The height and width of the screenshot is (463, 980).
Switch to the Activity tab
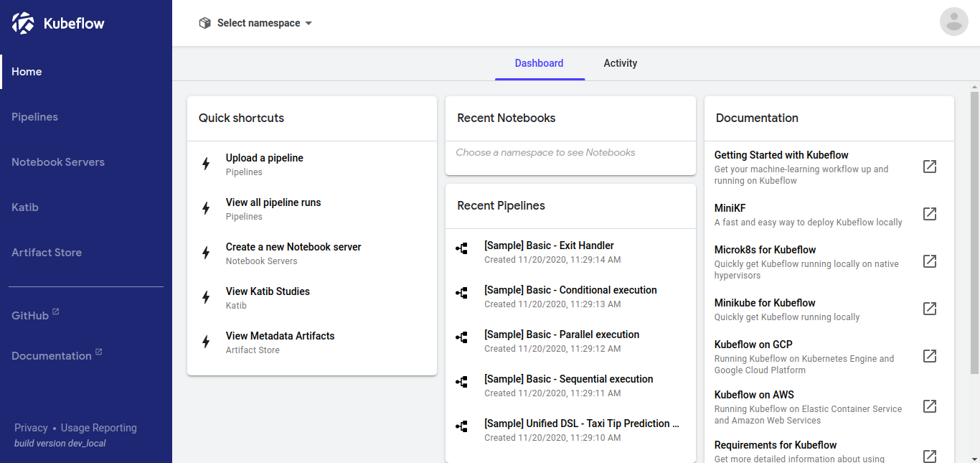tap(620, 63)
